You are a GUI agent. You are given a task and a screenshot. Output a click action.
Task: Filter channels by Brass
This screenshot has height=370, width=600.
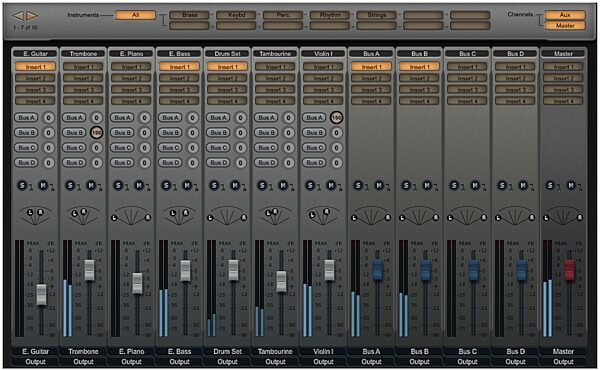189,15
